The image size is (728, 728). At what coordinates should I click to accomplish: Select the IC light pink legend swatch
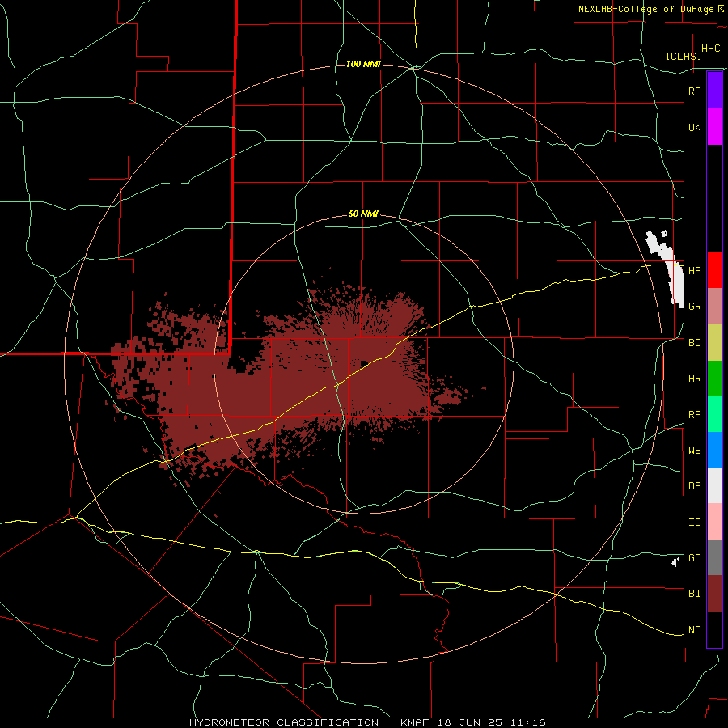tap(714, 522)
